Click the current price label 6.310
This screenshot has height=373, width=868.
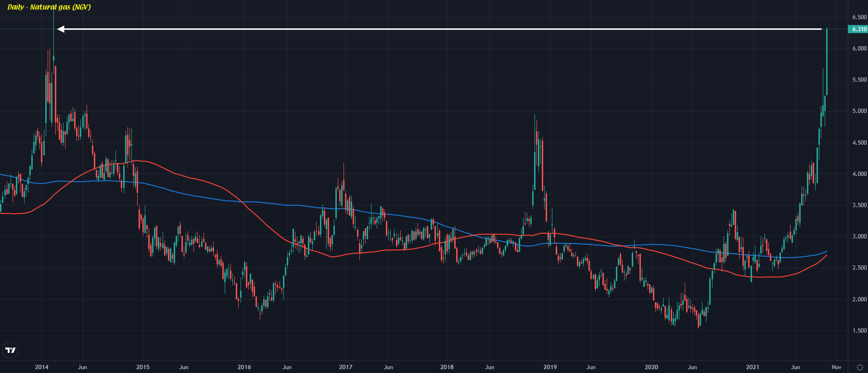tap(859, 29)
